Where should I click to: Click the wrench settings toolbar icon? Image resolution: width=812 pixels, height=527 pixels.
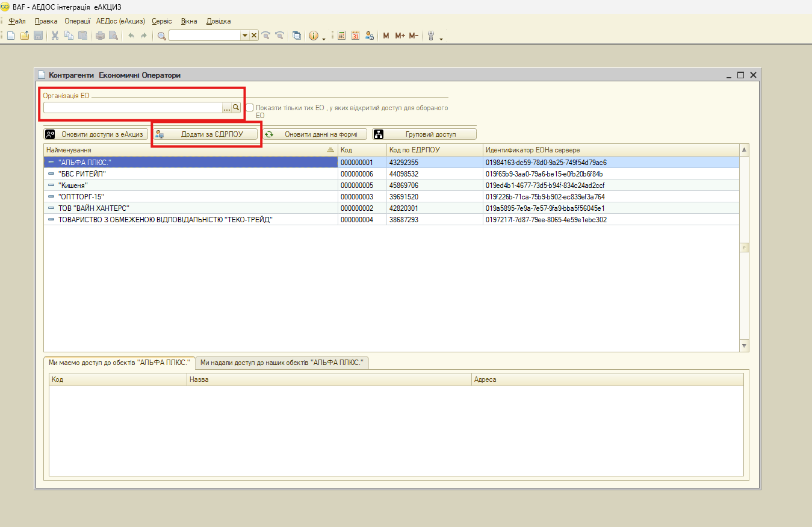431,36
